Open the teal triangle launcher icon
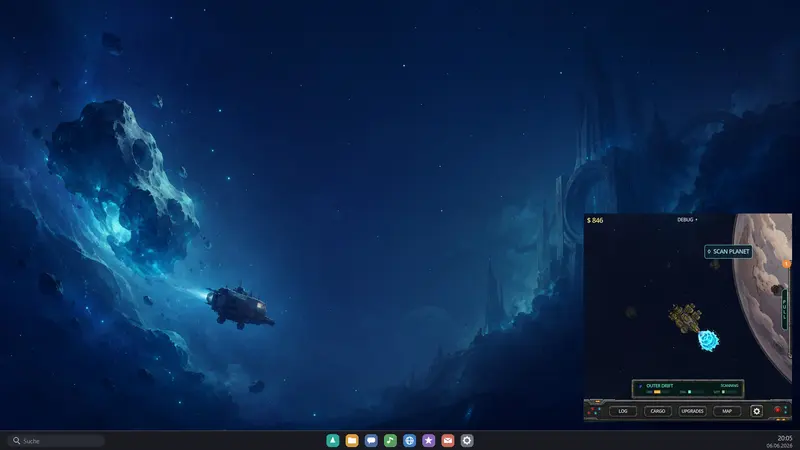Image resolution: width=800 pixels, height=450 pixels. [x=333, y=440]
